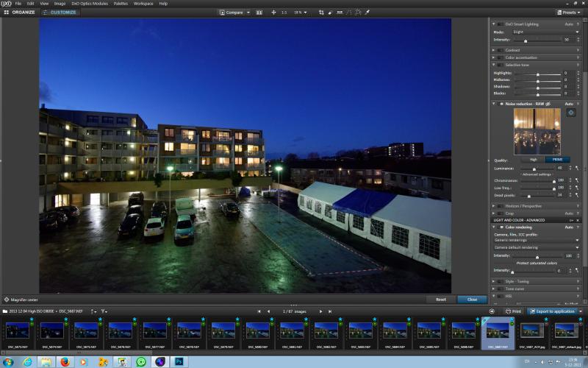The image size is (588, 368).
Task: Click the magic wand for protect saturated Intensity
Action: 578,270
